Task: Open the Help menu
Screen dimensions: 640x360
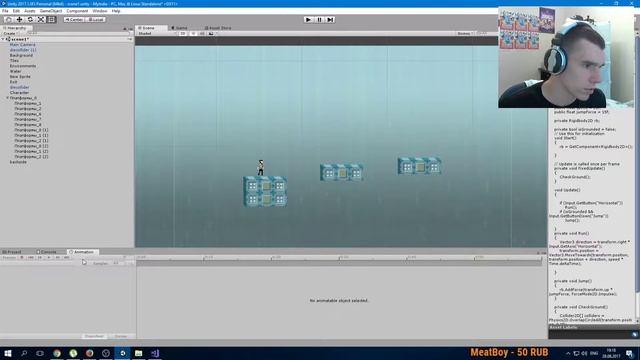Action: click(x=116, y=11)
